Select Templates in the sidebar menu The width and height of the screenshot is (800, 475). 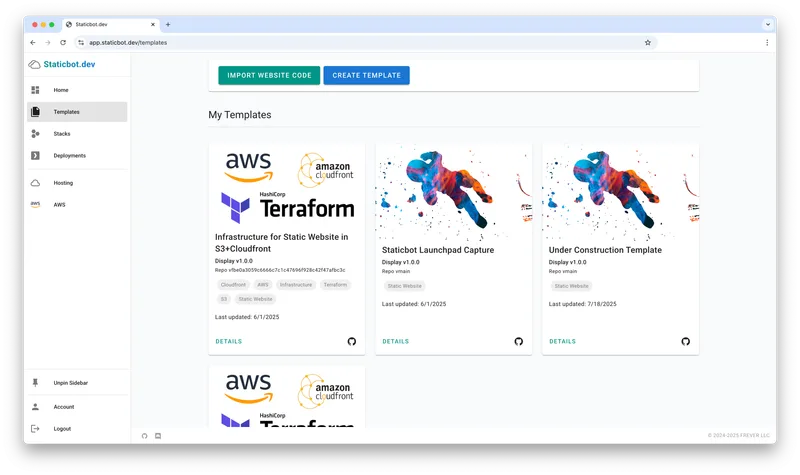(77, 112)
